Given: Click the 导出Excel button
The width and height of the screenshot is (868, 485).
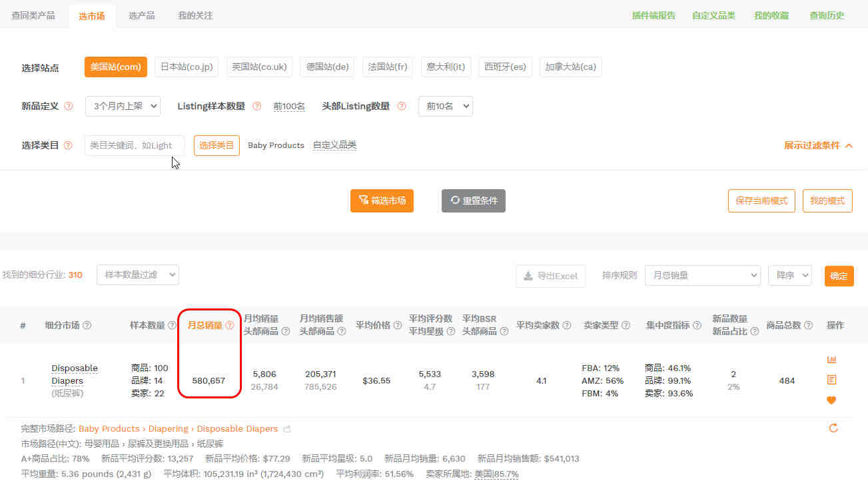Looking at the screenshot, I should [550, 276].
